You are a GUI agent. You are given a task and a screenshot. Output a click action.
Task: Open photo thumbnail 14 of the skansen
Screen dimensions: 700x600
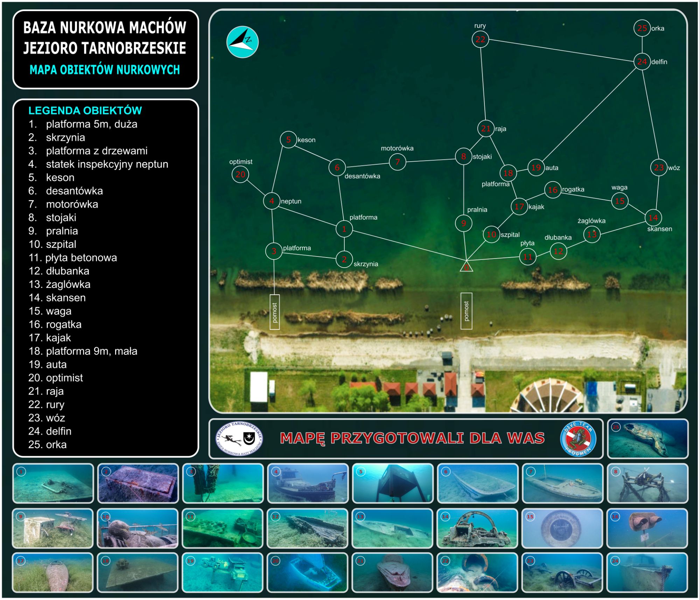[477, 528]
